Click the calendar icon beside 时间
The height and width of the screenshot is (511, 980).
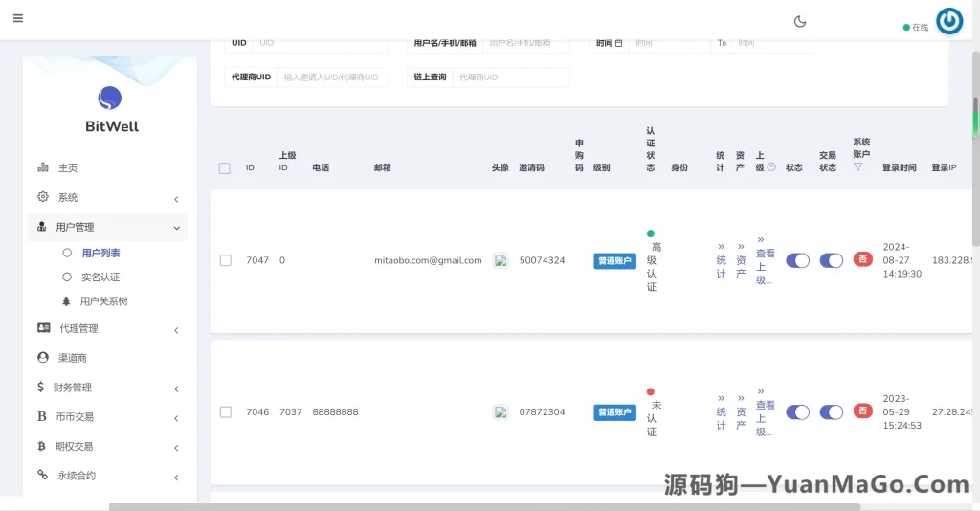click(x=619, y=43)
